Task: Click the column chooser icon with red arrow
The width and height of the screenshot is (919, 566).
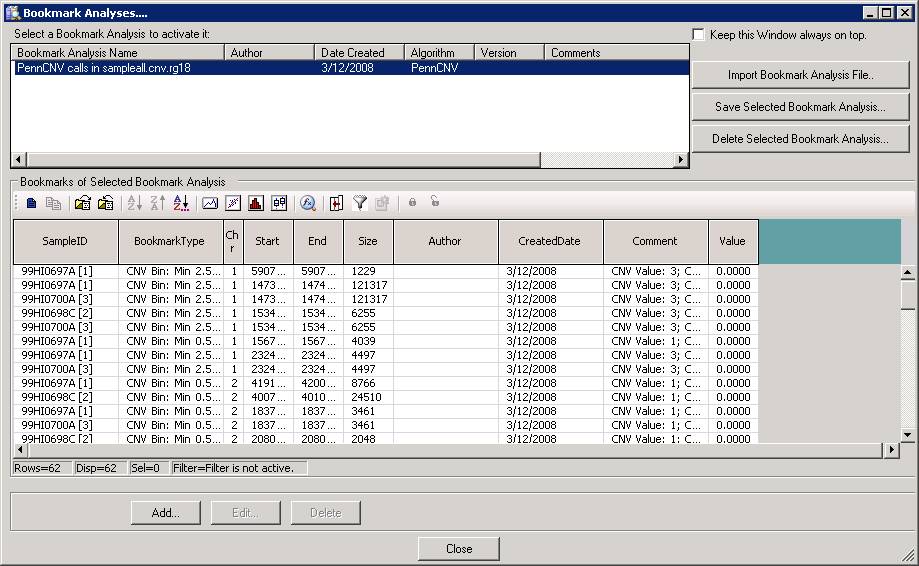Action: [x=336, y=203]
